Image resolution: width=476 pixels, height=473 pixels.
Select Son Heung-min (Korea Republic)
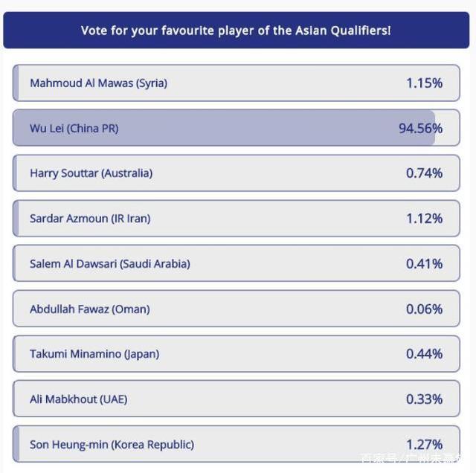[112, 445]
